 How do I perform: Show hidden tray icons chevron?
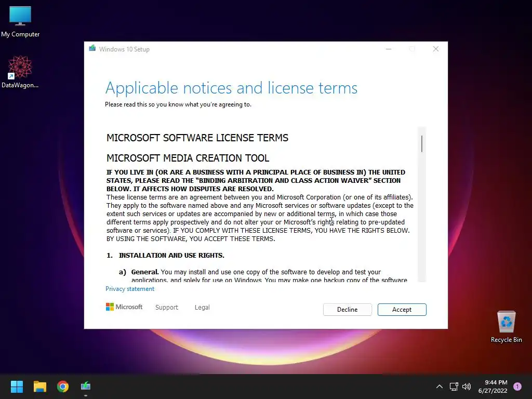point(440,387)
